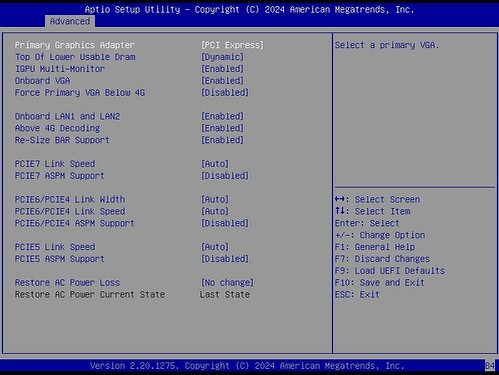499x375 pixels.
Task: Select PCIE6/PCIE4 ASPM Support label
Action: point(74,223)
